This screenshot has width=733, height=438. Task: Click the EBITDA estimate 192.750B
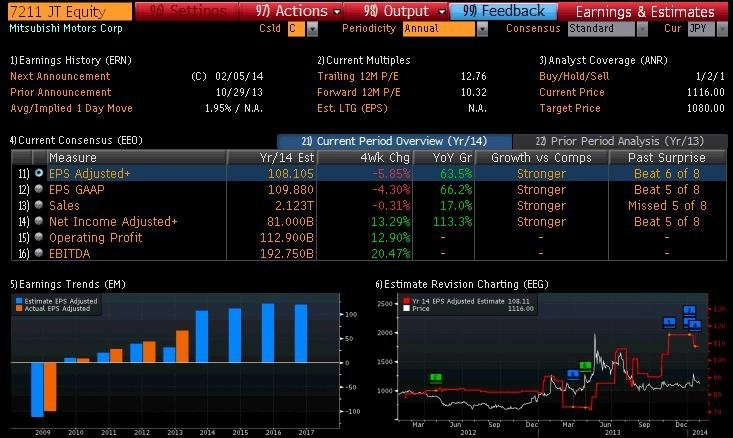287,254
